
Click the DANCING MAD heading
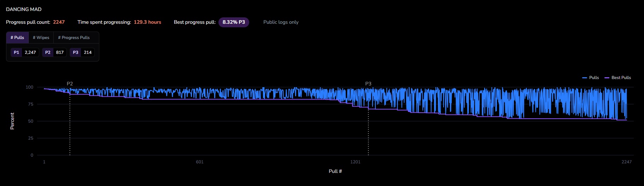tap(24, 9)
